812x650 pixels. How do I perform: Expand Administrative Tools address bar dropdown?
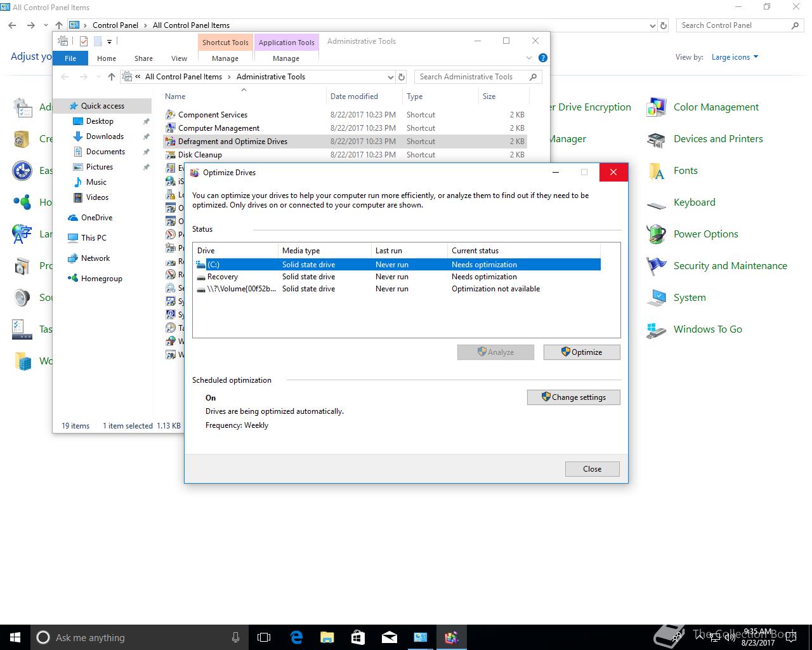390,77
